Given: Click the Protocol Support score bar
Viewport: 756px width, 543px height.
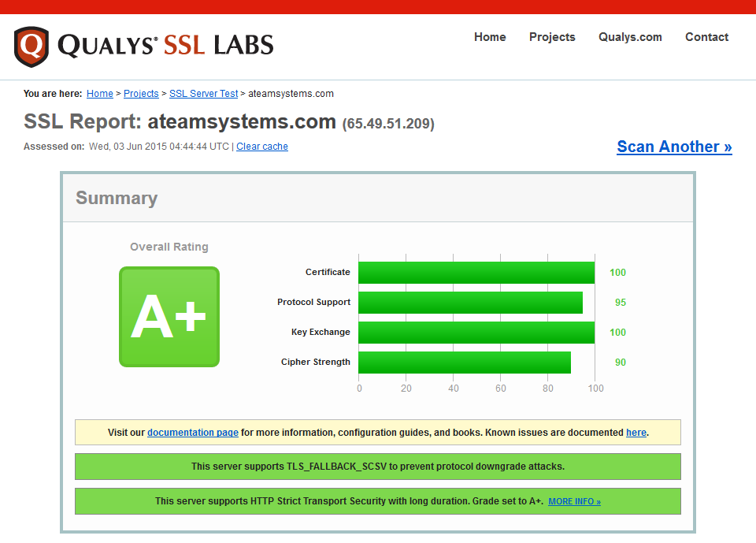Looking at the screenshot, I should tap(471, 303).
